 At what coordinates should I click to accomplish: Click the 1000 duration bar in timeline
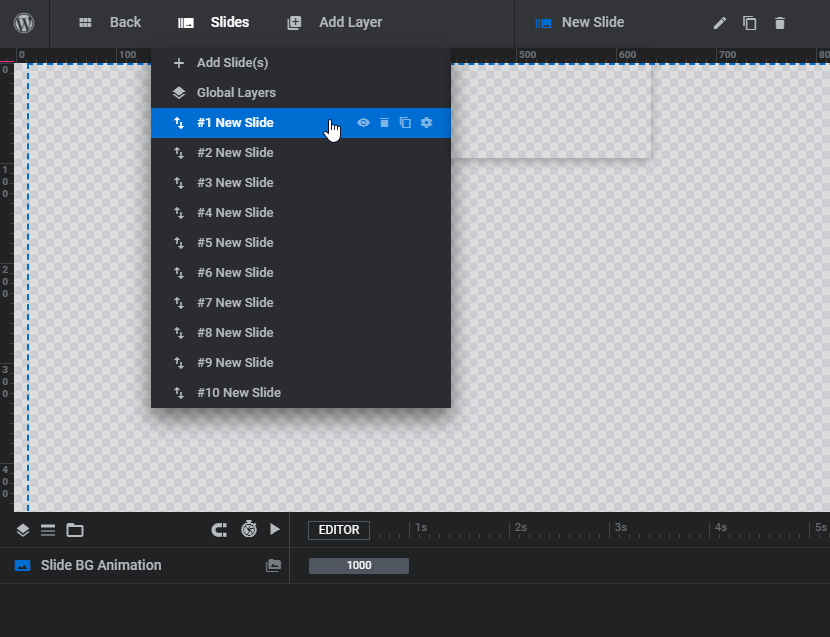click(x=359, y=566)
